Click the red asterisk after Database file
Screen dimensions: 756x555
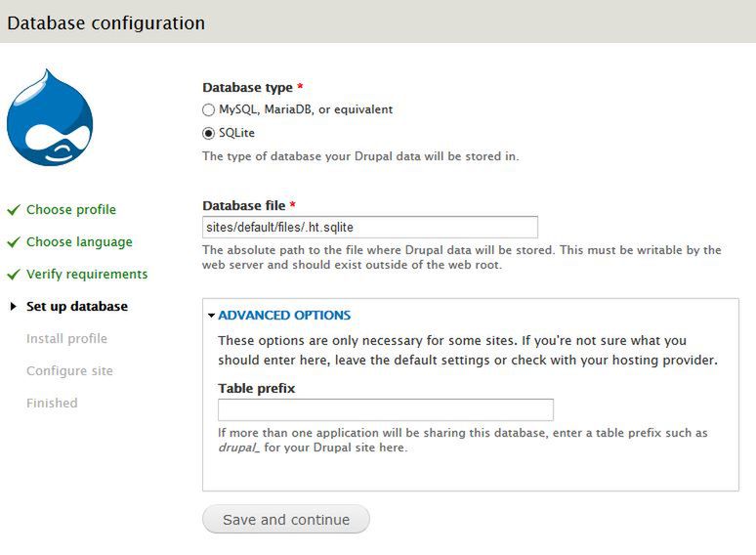(x=293, y=205)
